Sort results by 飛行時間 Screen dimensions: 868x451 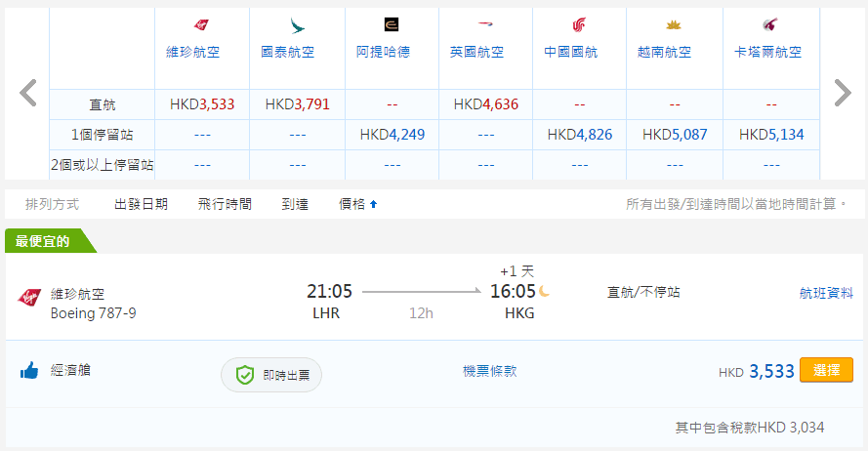[225, 204]
